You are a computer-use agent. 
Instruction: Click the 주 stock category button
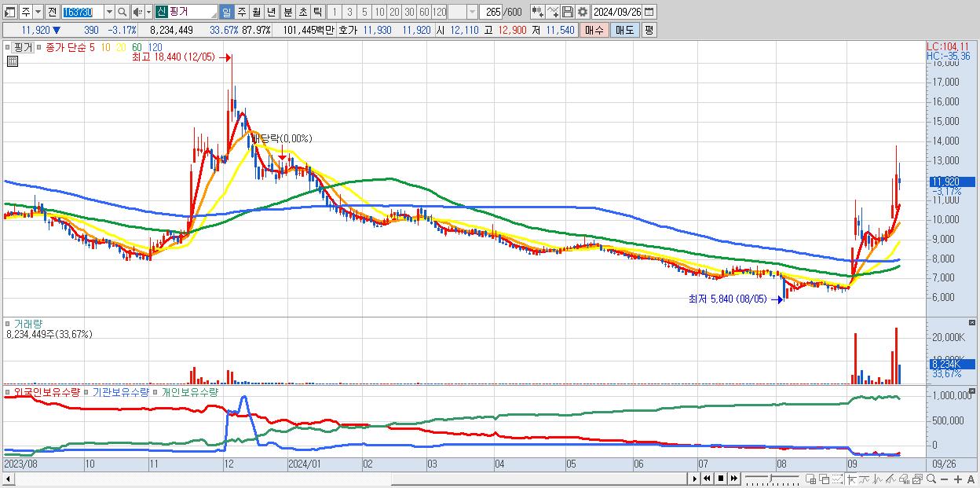pyautogui.click(x=26, y=12)
